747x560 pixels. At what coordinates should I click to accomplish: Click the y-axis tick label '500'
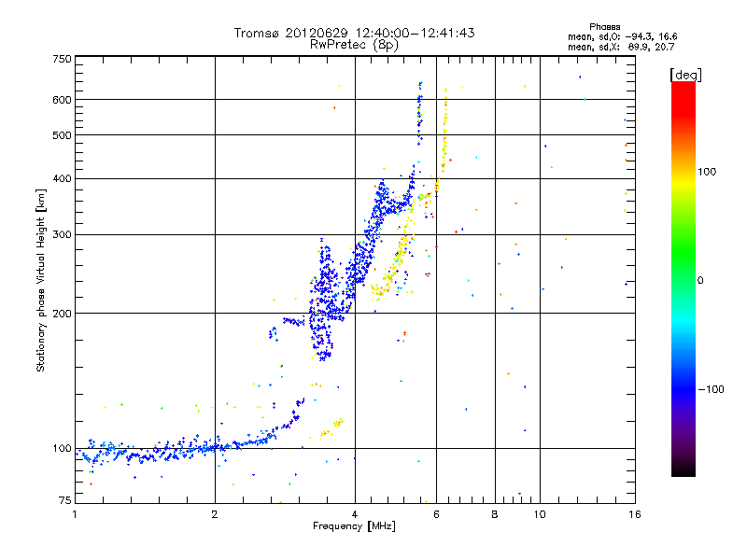62,135
